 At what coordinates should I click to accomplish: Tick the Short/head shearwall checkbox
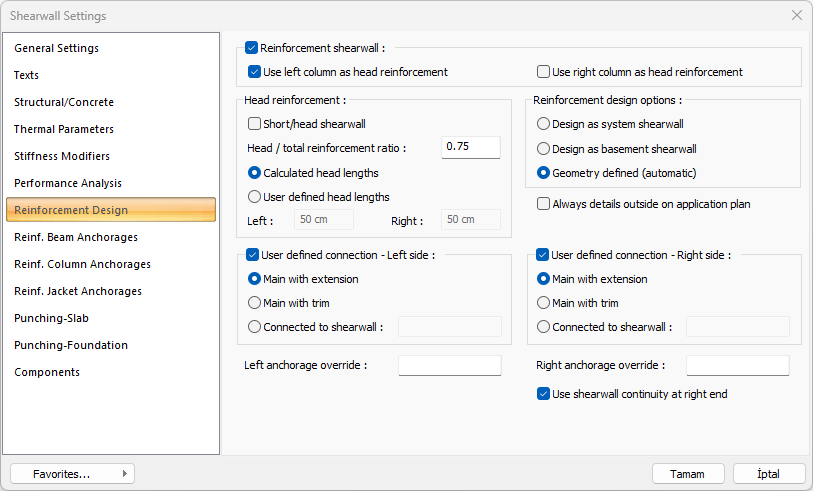click(255, 124)
